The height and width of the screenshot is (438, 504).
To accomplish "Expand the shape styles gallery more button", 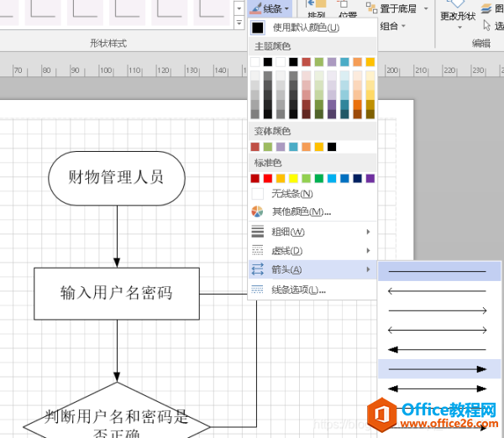I will coord(239,23).
